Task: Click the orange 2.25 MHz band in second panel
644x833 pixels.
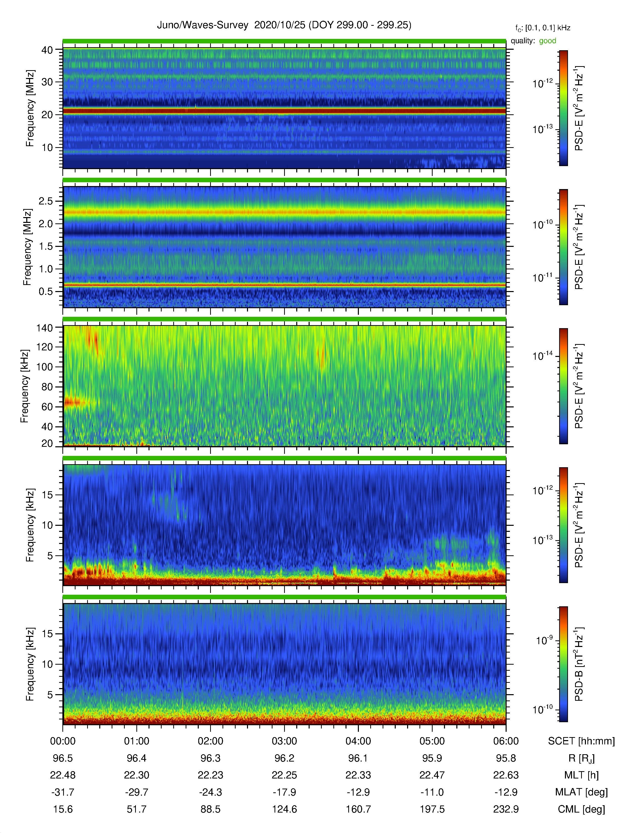Action: 284,212
